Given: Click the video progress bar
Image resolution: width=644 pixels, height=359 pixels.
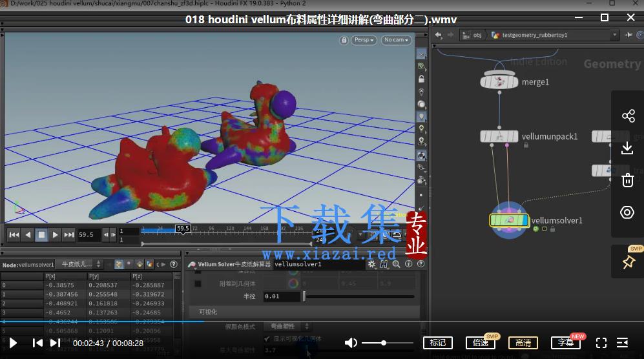Looking at the screenshot, I should point(322,322).
